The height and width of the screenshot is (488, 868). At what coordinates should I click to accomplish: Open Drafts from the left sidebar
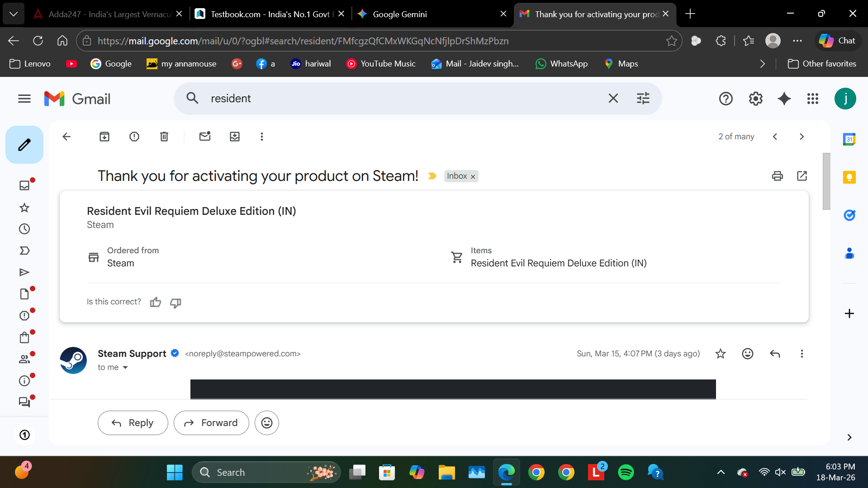pos(24,294)
